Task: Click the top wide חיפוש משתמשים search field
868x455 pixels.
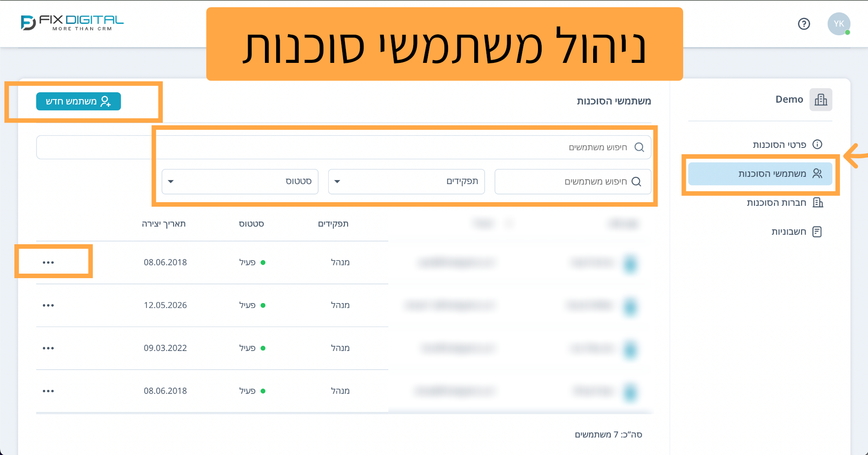Action: click(x=344, y=147)
